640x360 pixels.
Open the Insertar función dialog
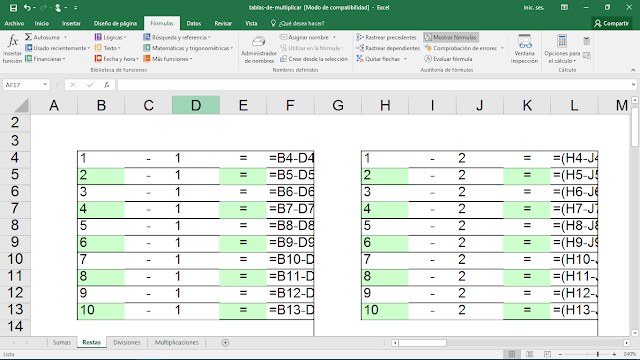[12, 49]
